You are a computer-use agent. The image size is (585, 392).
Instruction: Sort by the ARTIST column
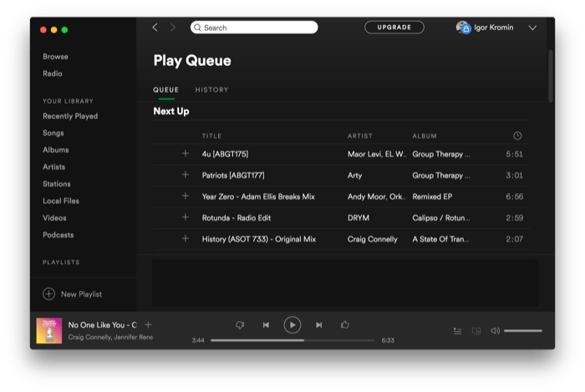[x=359, y=135]
